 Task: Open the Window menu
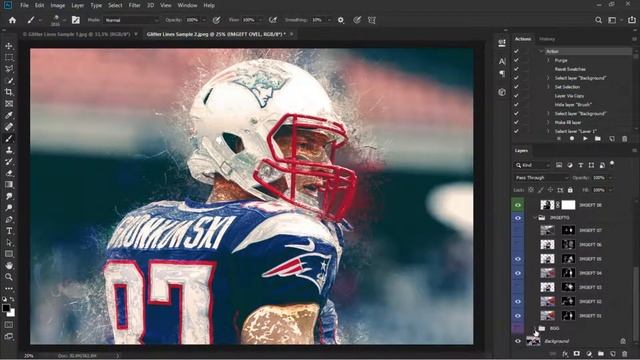[187, 5]
